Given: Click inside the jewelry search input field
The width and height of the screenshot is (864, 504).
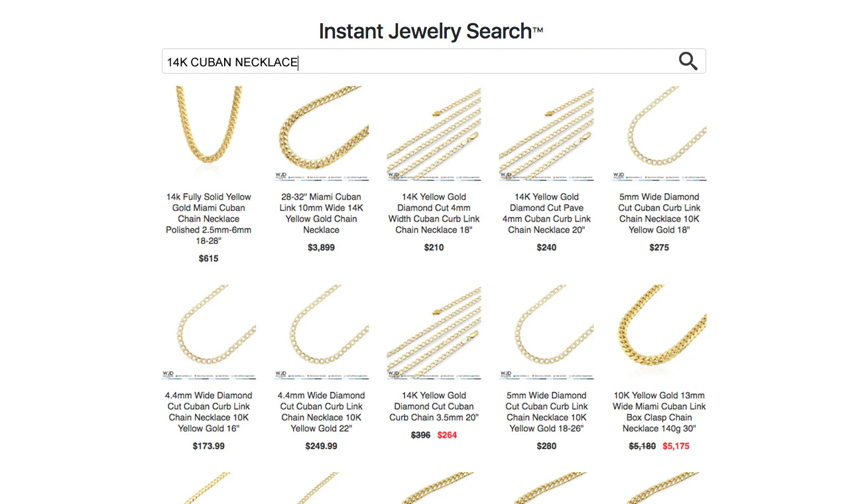Looking at the screenshot, I should pyautogui.click(x=398, y=62).
